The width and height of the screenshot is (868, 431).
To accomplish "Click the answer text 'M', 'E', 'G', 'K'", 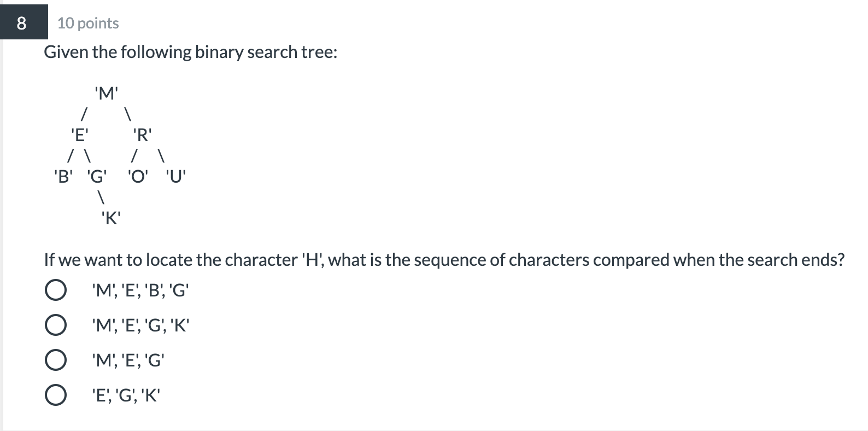I will (x=140, y=325).
